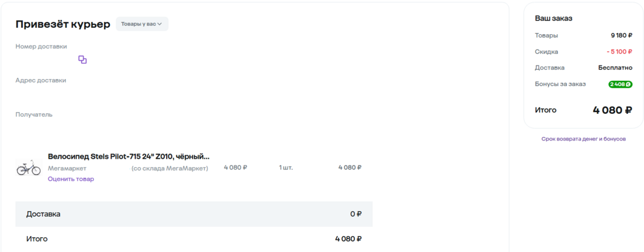The image size is (644, 252).
Task: Click the grey "Доставка" 0 ₽ row
Action: [194, 214]
